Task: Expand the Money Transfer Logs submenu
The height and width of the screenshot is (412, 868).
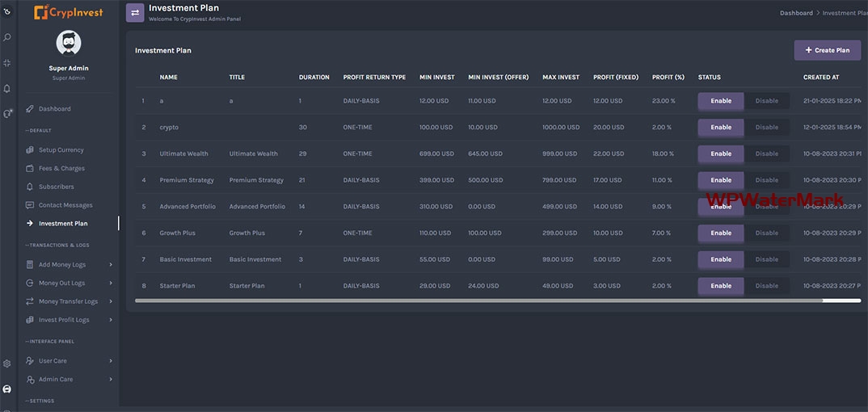Action: pyautogui.click(x=111, y=301)
